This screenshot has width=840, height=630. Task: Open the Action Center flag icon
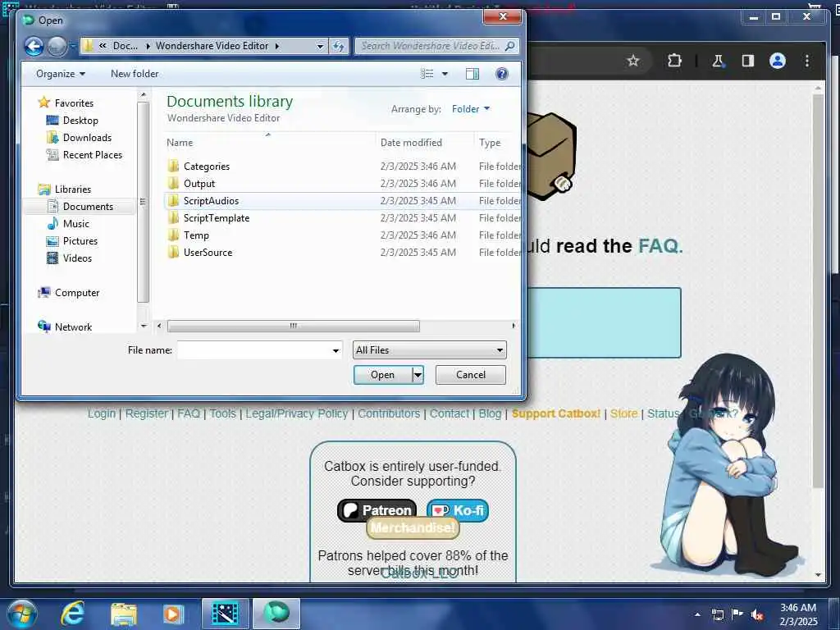click(737, 614)
